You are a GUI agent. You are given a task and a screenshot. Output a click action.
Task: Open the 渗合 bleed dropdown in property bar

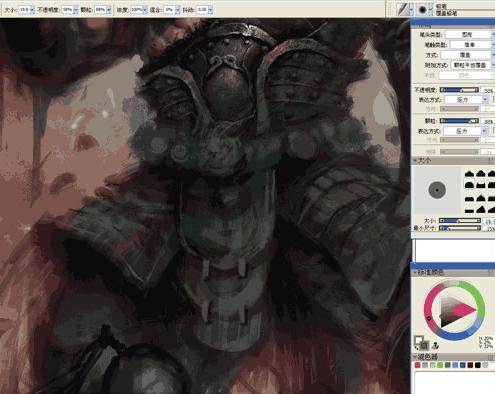178,10
